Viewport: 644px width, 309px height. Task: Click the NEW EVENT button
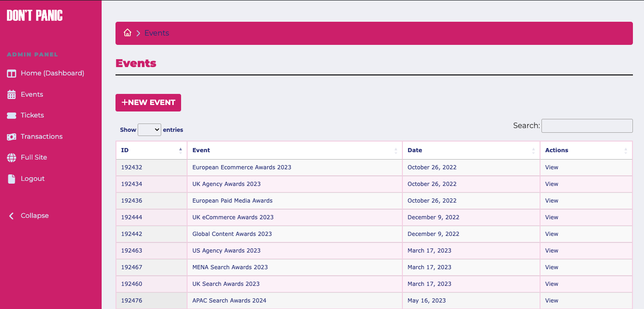pos(148,102)
